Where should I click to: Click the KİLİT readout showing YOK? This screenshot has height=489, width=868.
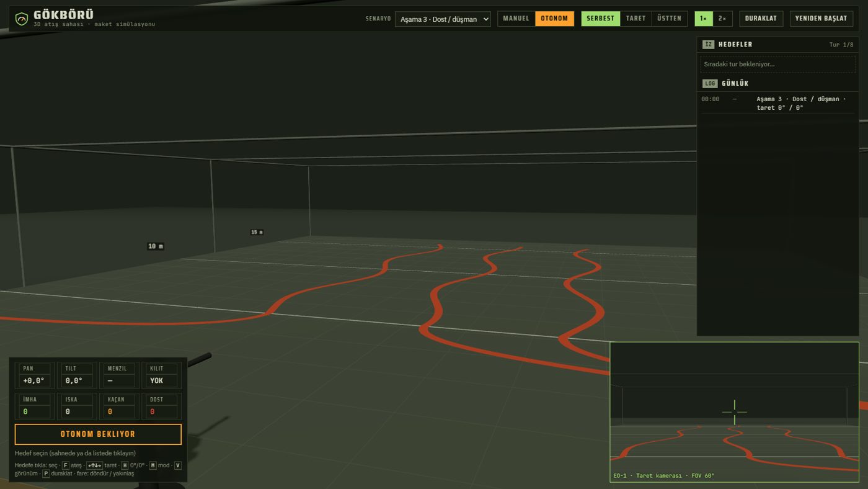pos(161,376)
